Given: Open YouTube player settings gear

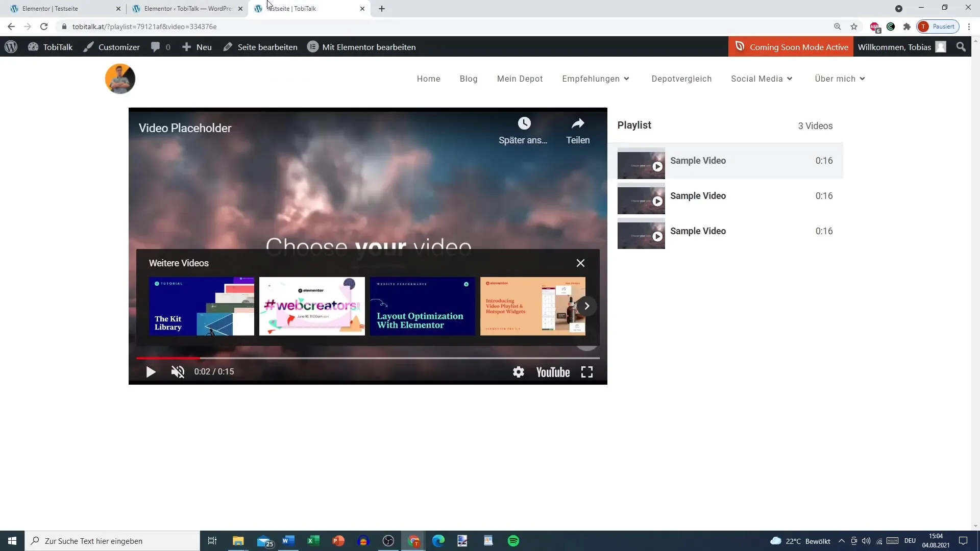Looking at the screenshot, I should pyautogui.click(x=519, y=372).
